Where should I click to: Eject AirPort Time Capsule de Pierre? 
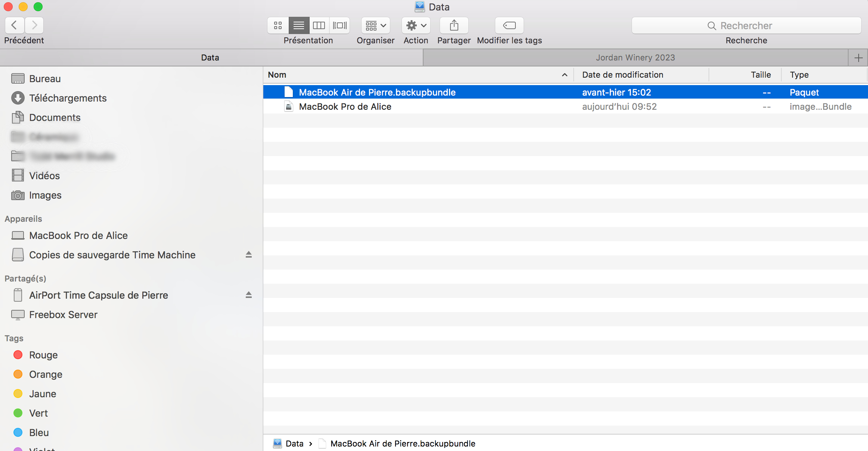(x=249, y=295)
